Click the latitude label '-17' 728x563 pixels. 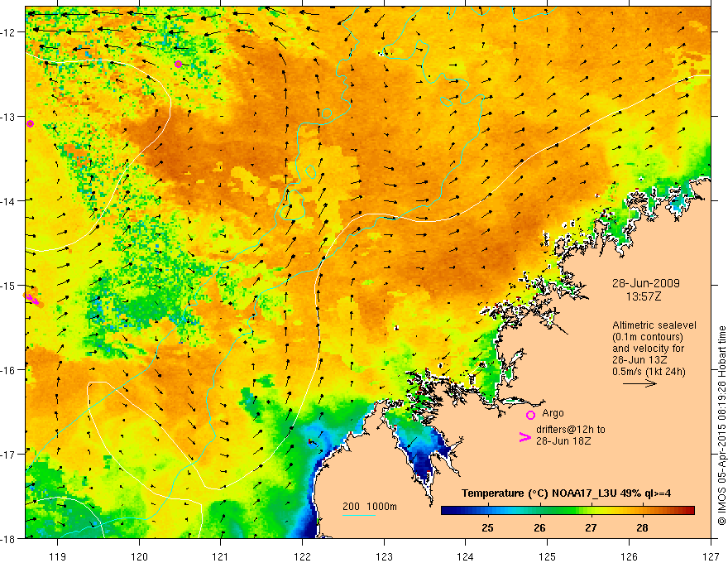(9, 455)
